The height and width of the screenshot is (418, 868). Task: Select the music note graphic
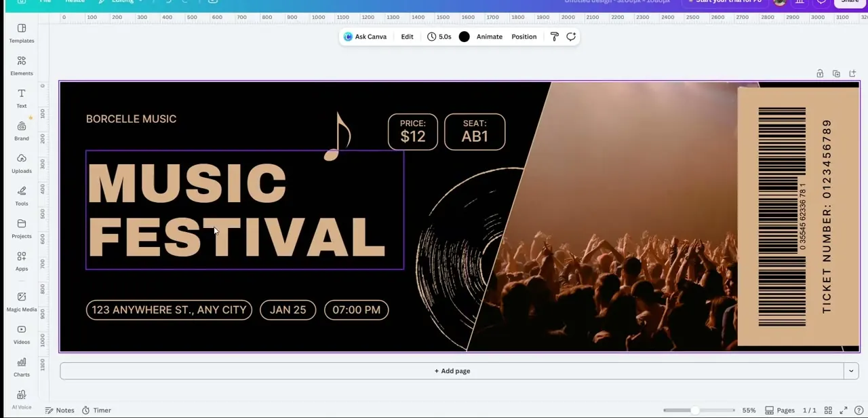point(338,136)
